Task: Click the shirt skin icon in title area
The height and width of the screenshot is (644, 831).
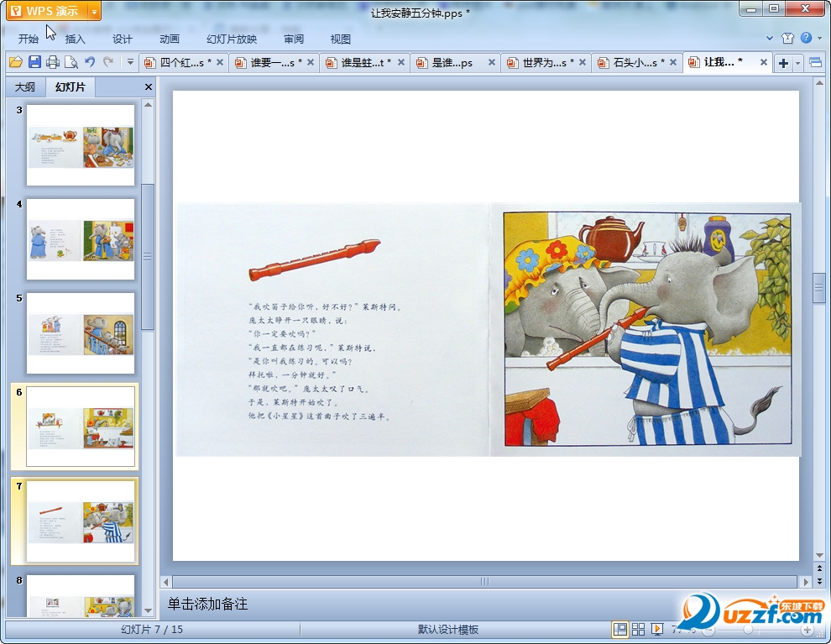Action: click(x=787, y=38)
